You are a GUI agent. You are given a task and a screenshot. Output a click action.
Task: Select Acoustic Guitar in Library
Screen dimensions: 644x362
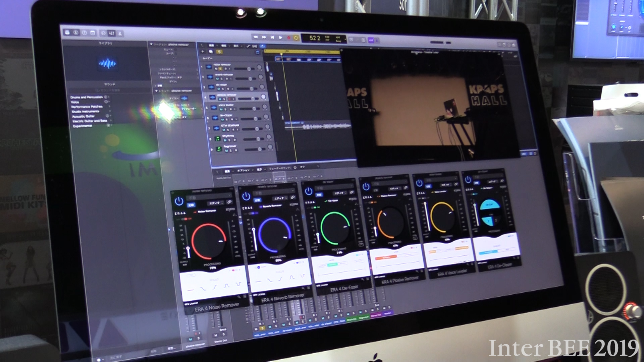click(x=83, y=116)
